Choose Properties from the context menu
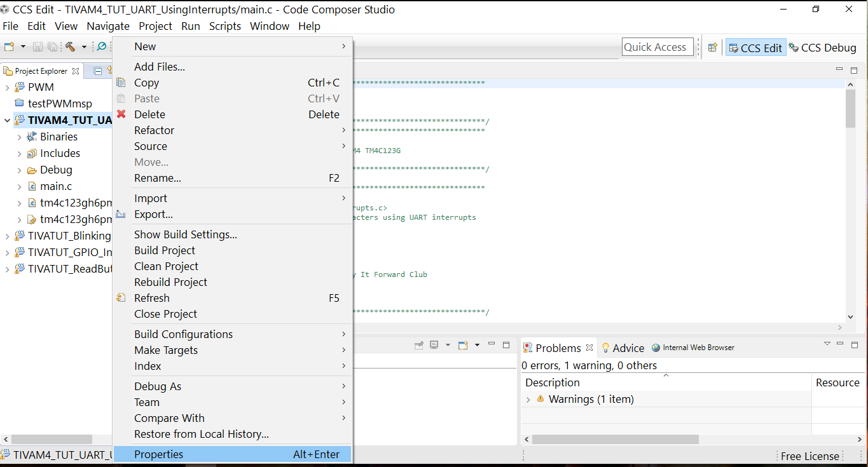Viewport: 868px width, 467px height. pyautogui.click(x=232, y=454)
